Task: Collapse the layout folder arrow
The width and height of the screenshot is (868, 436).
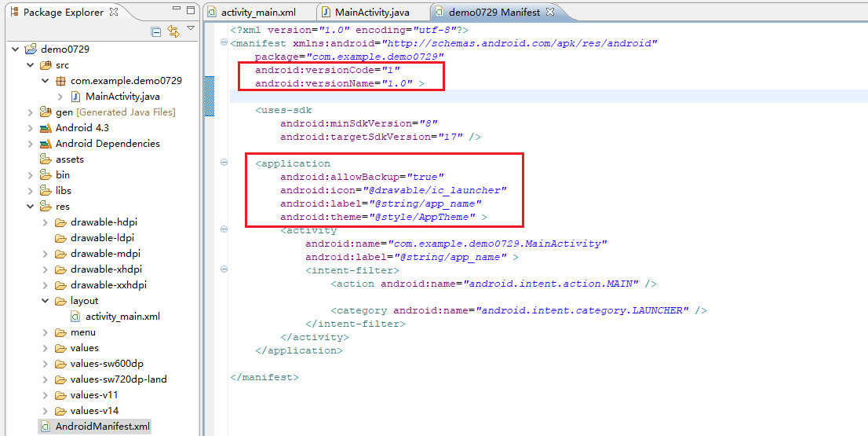Action: [x=46, y=301]
